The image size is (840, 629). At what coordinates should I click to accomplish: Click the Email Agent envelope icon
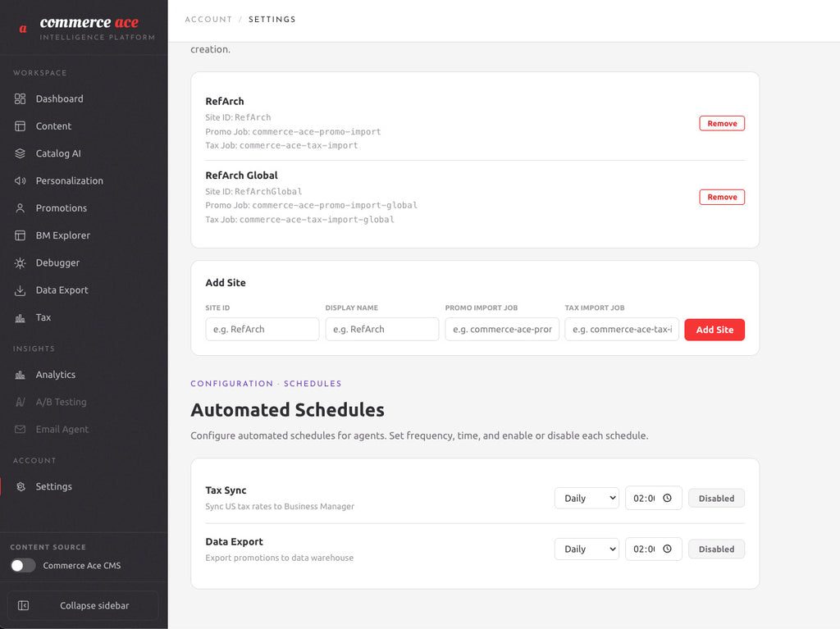point(20,429)
